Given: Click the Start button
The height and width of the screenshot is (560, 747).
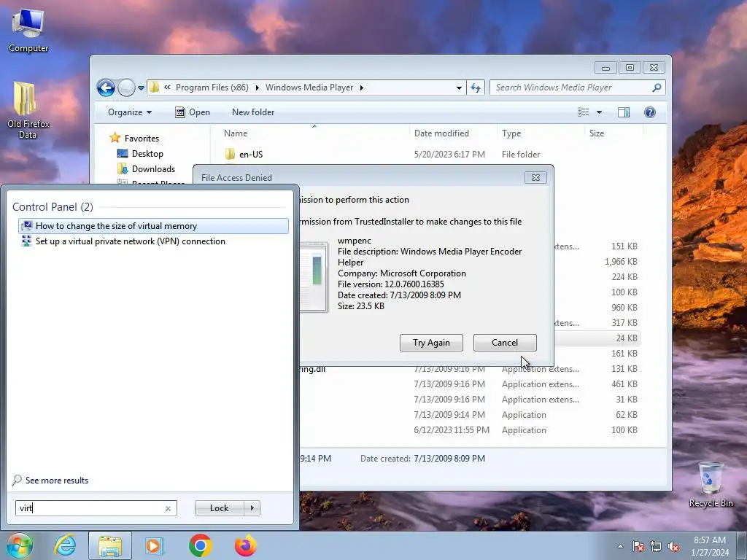Looking at the screenshot, I should [20, 545].
